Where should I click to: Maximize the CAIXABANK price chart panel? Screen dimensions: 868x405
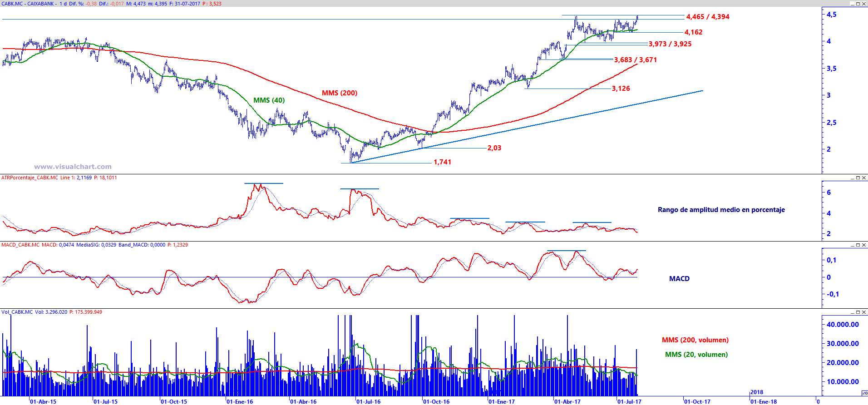tap(858, 4)
